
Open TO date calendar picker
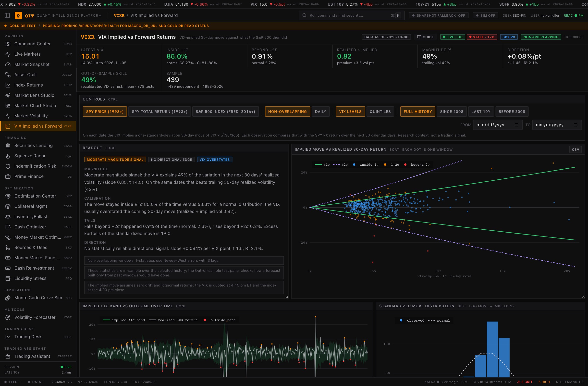click(x=576, y=125)
